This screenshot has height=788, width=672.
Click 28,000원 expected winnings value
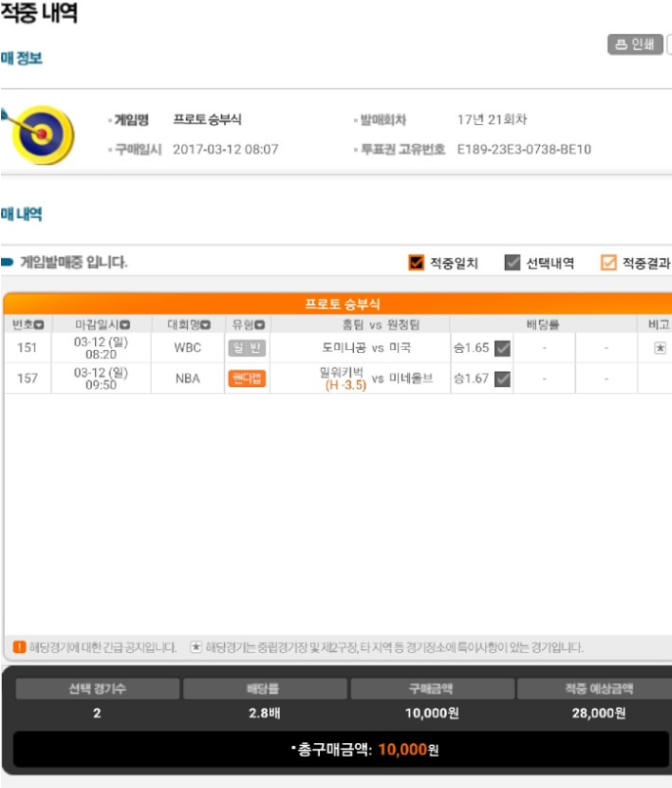click(x=599, y=713)
